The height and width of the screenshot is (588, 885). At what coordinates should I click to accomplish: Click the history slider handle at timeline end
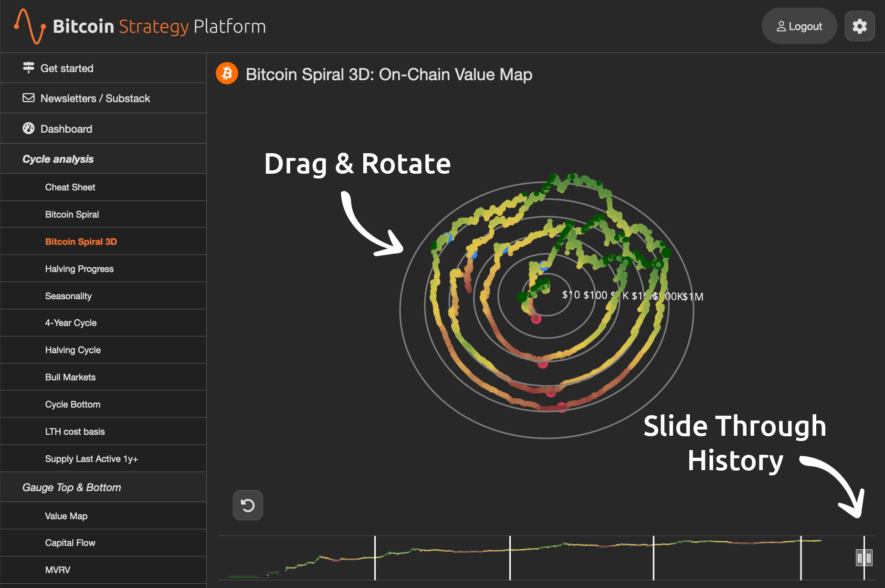(x=864, y=557)
